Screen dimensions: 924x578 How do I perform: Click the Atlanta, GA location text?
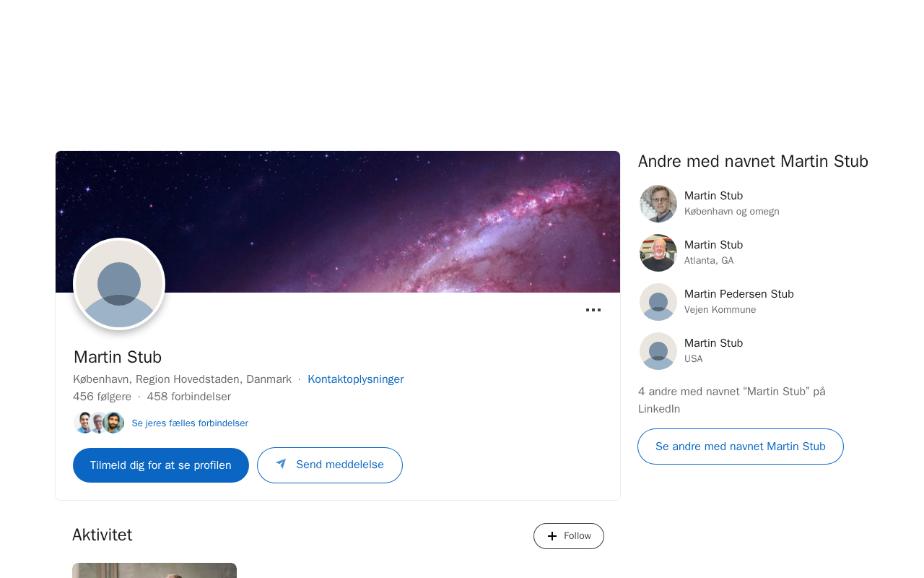[709, 261]
